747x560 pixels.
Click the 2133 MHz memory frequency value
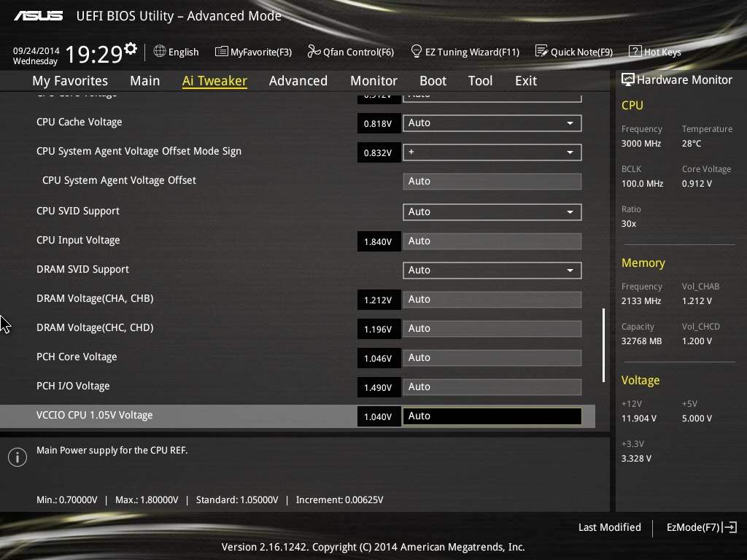click(640, 301)
